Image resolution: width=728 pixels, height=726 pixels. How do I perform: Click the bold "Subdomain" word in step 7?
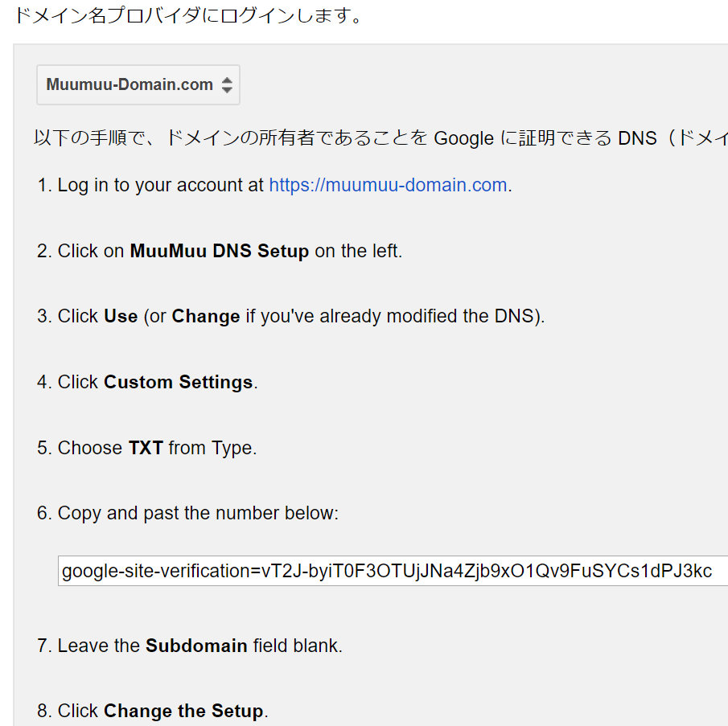click(196, 646)
